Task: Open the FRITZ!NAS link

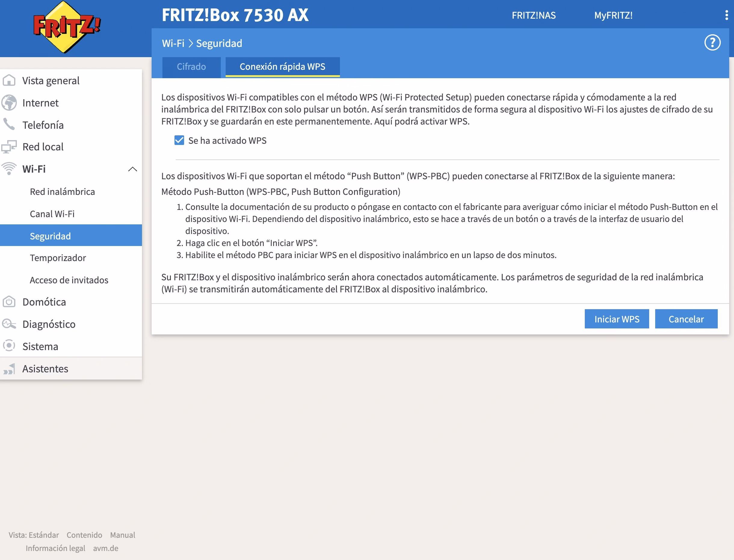Action: [534, 15]
